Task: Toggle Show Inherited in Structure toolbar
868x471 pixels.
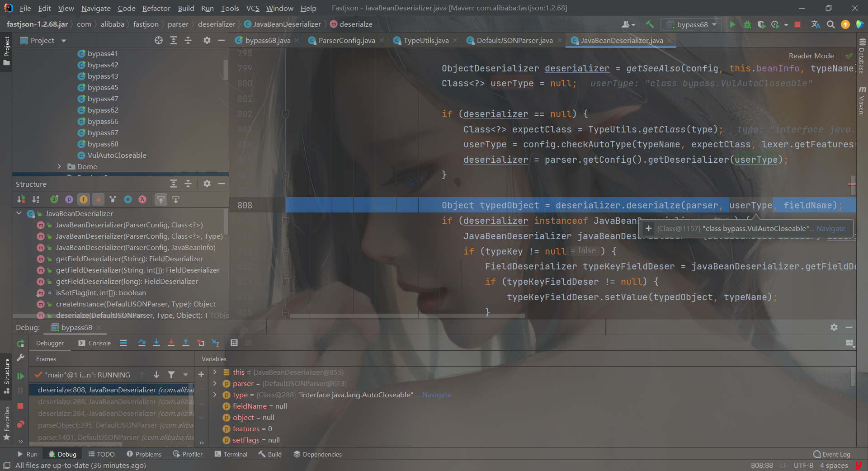Action: [54, 199]
